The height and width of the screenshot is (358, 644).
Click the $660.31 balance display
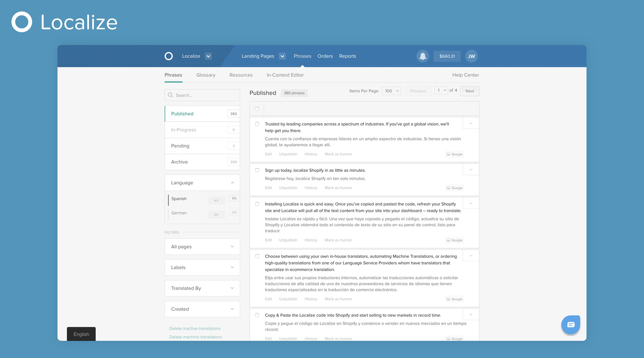pos(447,56)
